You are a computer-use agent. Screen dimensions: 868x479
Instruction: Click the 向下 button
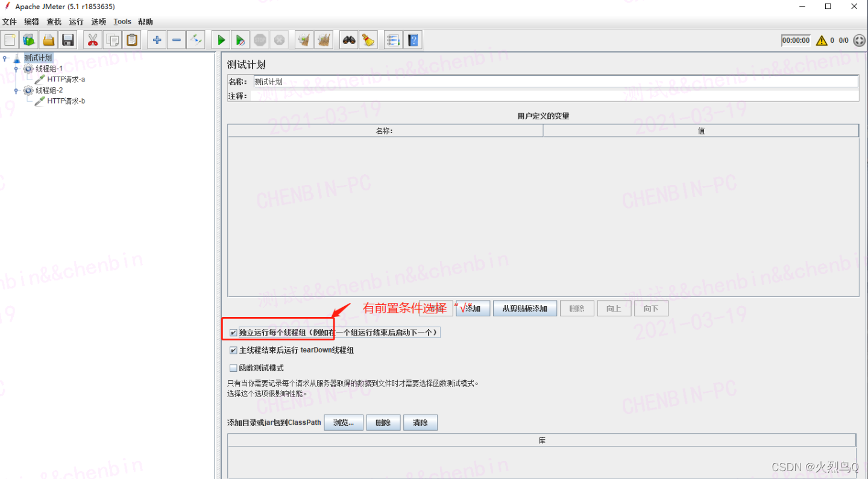click(651, 308)
